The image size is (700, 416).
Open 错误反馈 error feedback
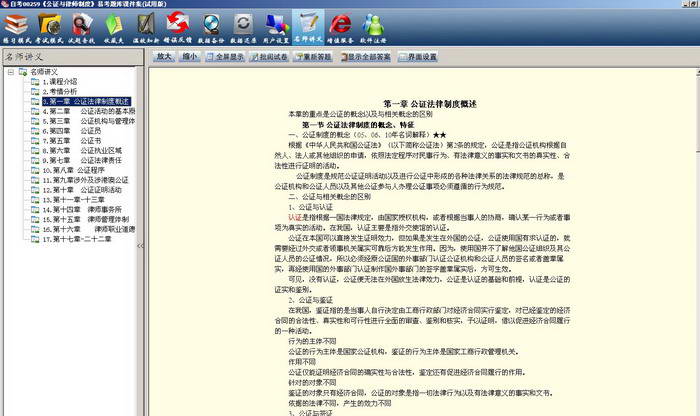point(178,28)
